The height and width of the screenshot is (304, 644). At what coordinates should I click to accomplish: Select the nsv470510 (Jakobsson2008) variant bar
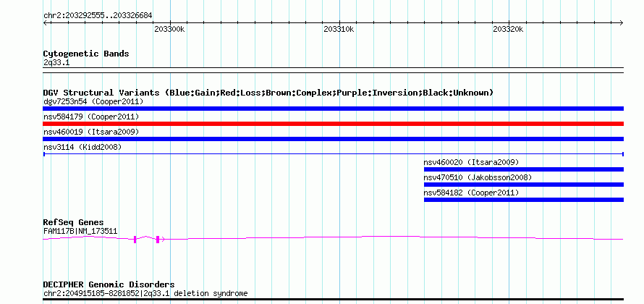(524, 185)
